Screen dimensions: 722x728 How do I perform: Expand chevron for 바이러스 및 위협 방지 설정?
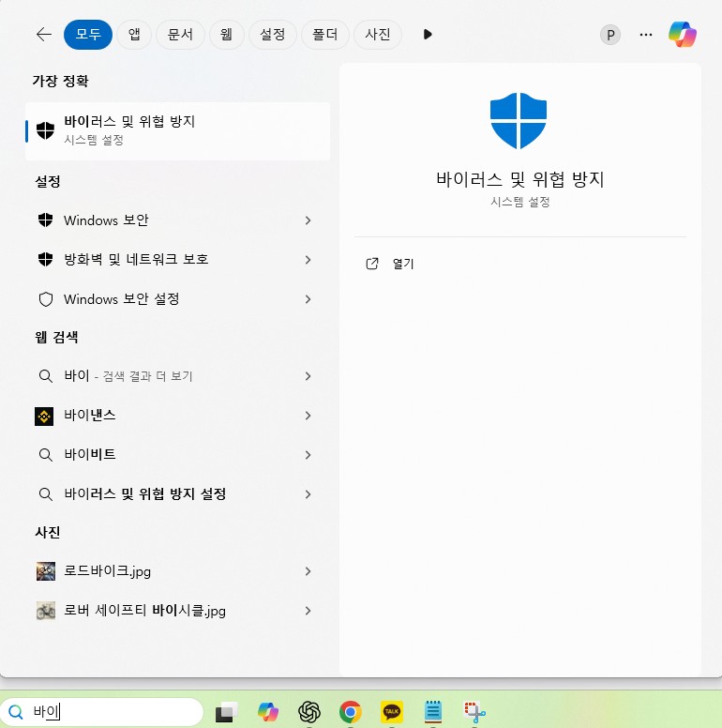click(x=308, y=494)
